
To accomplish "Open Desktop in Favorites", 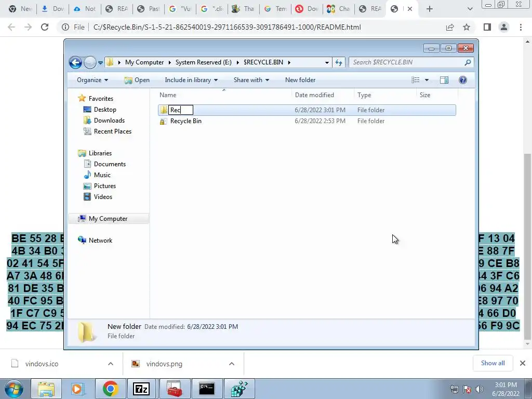I will [105, 110].
